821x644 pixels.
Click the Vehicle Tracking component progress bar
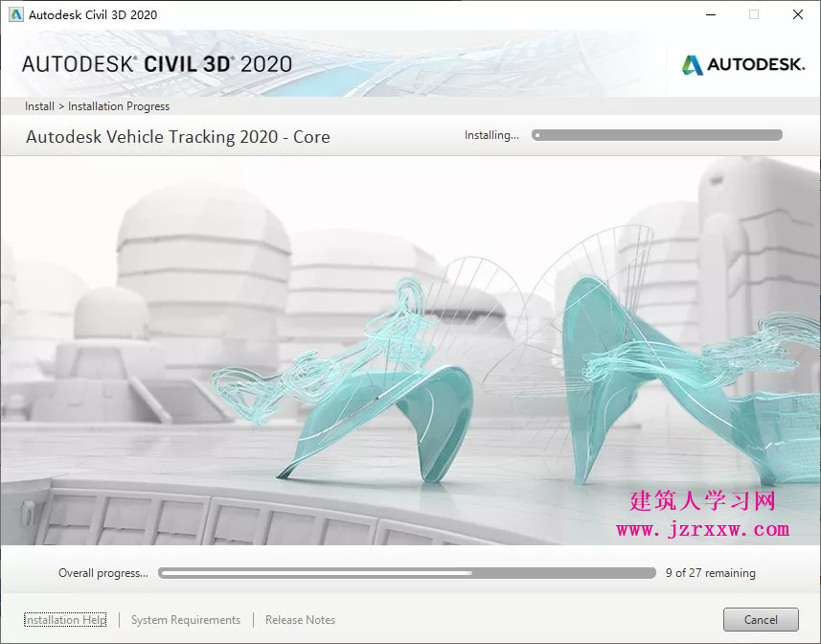(x=657, y=135)
